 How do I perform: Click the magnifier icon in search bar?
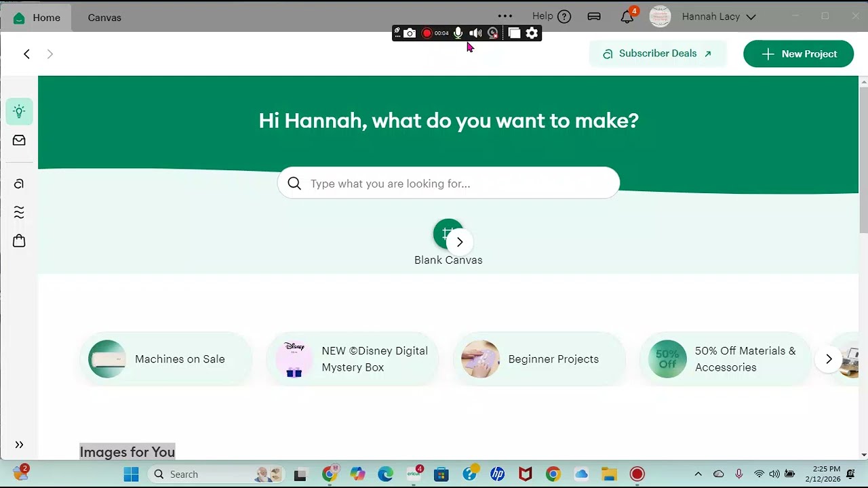click(294, 183)
